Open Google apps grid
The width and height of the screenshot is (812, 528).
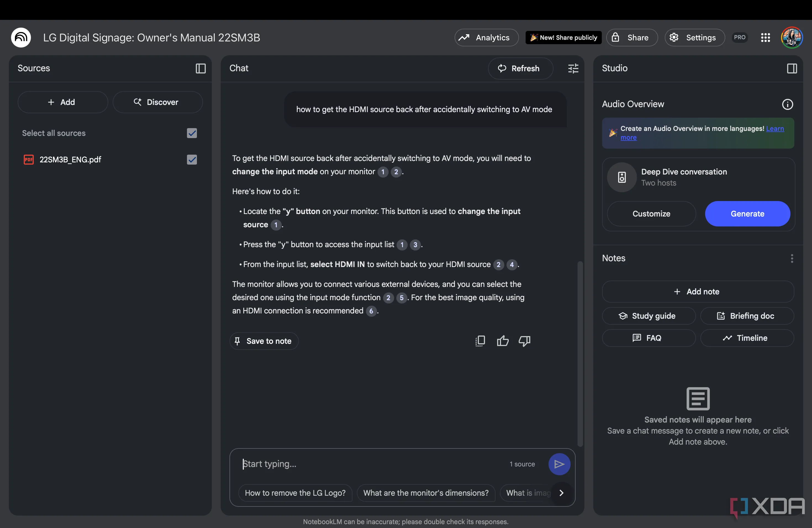[765, 38]
